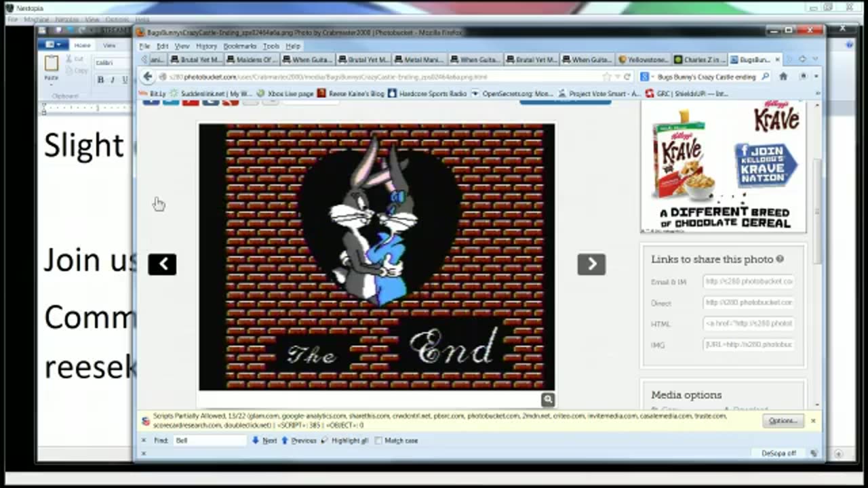Open the Firefox Edit menu
The image size is (868, 488).
tap(163, 46)
